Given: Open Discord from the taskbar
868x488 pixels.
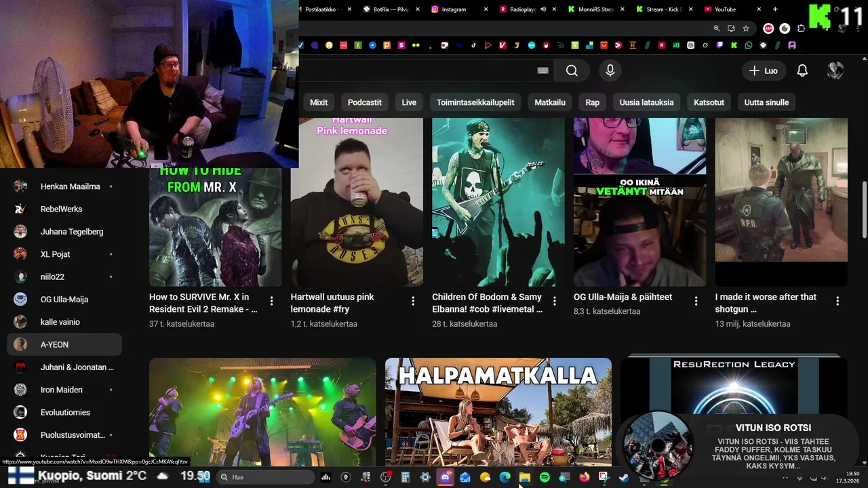Looking at the screenshot, I should coord(446,477).
